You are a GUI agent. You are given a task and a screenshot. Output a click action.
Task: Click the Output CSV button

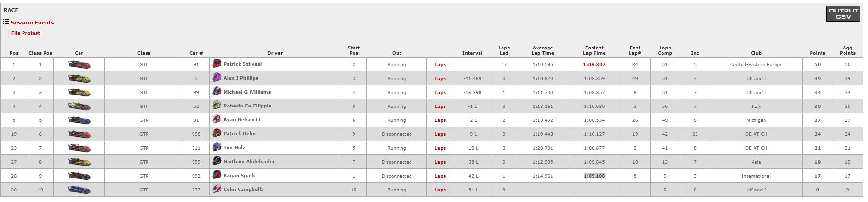coord(844,13)
